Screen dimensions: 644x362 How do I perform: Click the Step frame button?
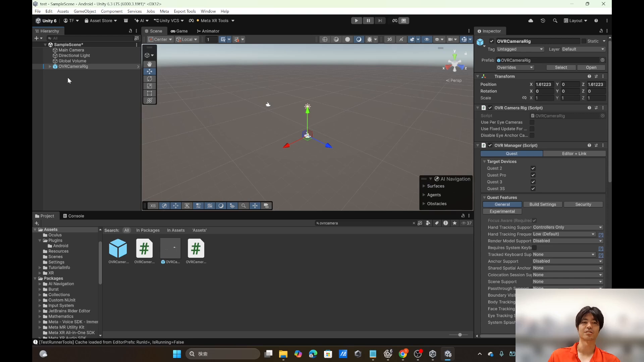pyautogui.click(x=380, y=20)
